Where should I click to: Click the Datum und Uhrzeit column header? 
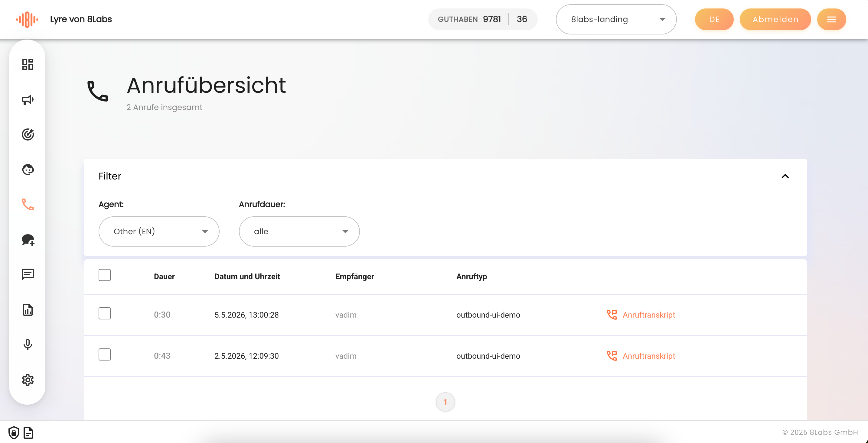247,276
